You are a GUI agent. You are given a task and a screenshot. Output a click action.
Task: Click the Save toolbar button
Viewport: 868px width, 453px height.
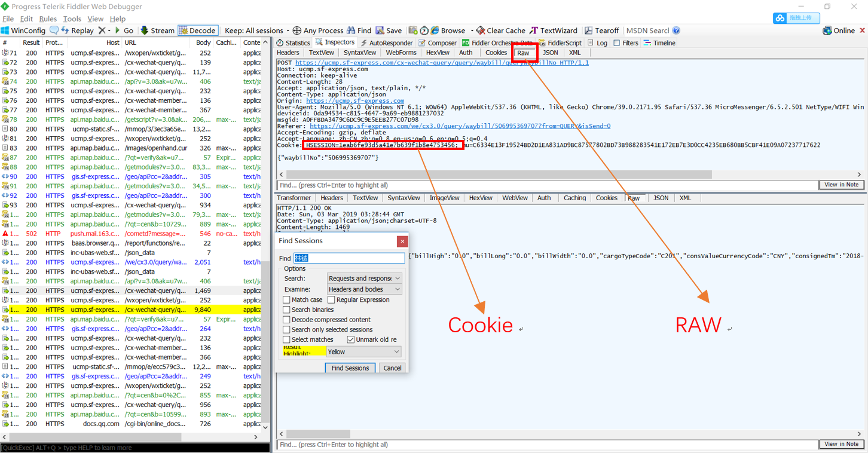[389, 30]
